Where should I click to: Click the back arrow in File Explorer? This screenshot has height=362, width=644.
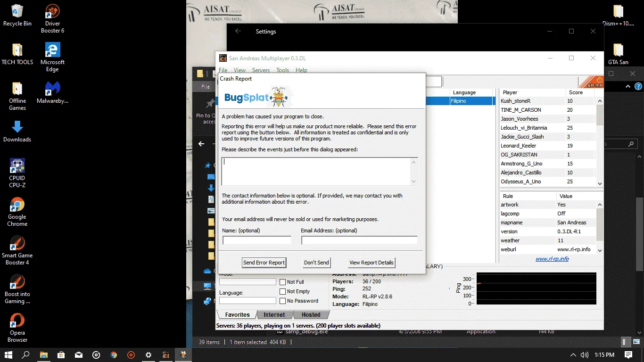click(x=201, y=144)
